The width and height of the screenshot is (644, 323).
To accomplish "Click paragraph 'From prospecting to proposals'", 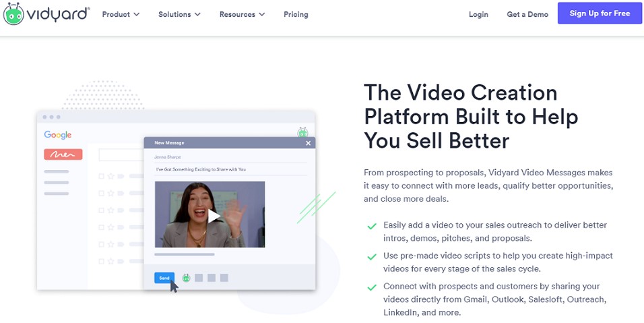I will point(488,185).
